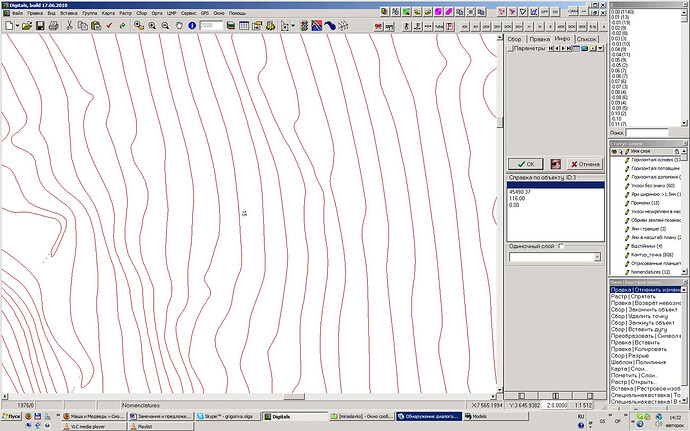Click the blue Info icon
The width and height of the screenshot is (690, 431).
pyautogui.click(x=192, y=26)
